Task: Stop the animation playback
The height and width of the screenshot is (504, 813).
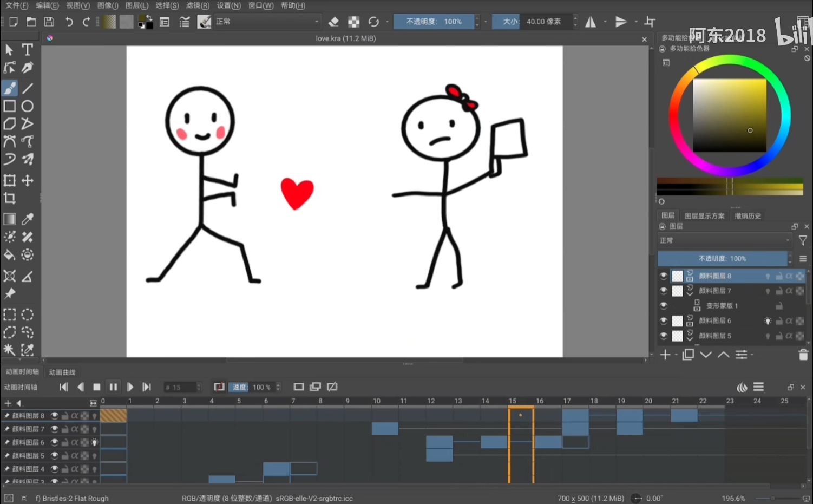Action: point(97,387)
